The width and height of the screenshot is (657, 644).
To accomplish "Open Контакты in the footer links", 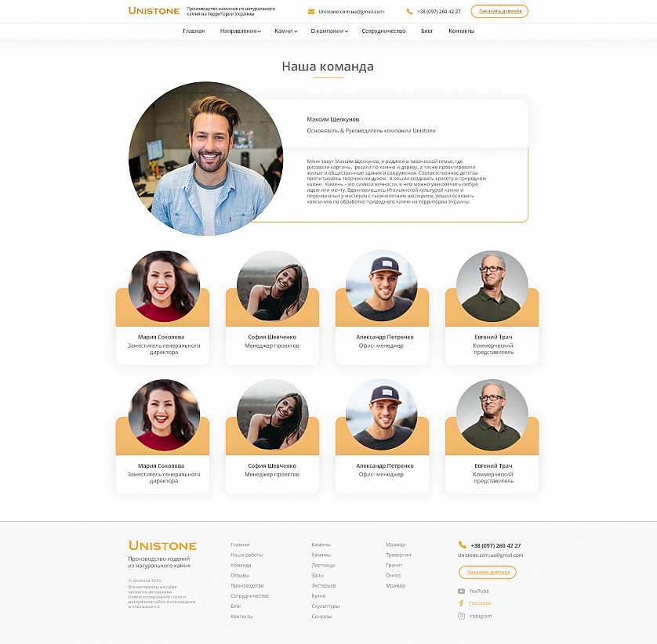I will click(x=241, y=617).
